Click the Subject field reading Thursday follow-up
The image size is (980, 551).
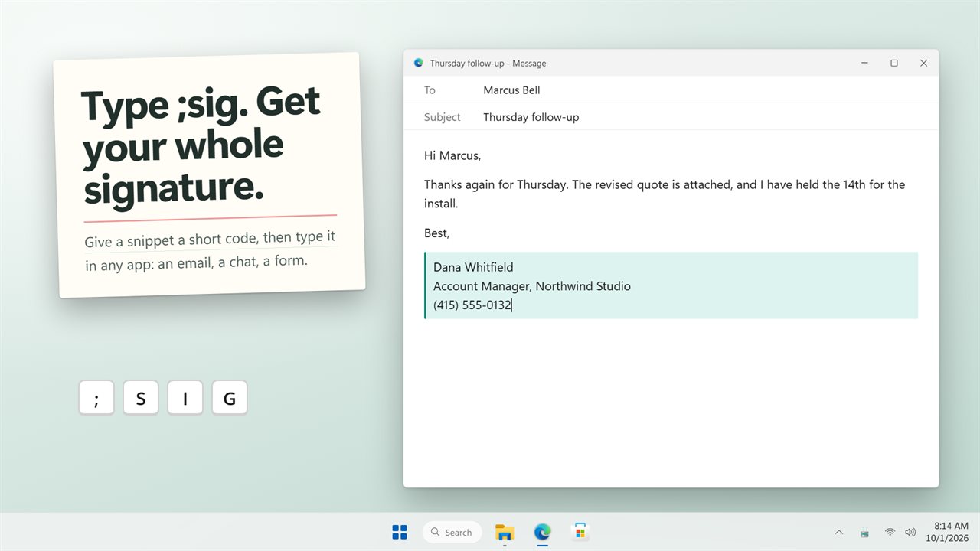pos(671,117)
